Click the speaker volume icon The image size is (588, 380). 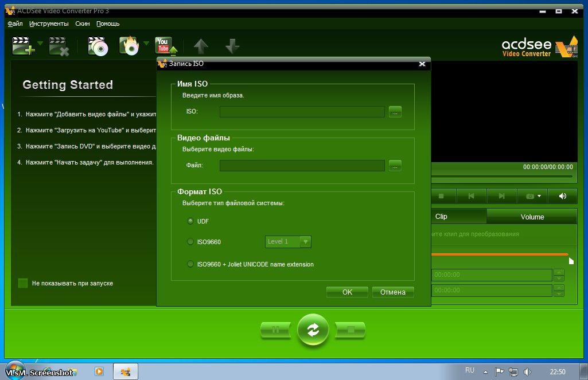[563, 196]
